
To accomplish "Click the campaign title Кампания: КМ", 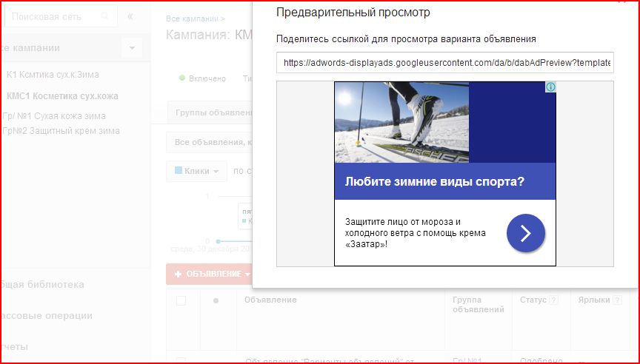I will 209,35.
